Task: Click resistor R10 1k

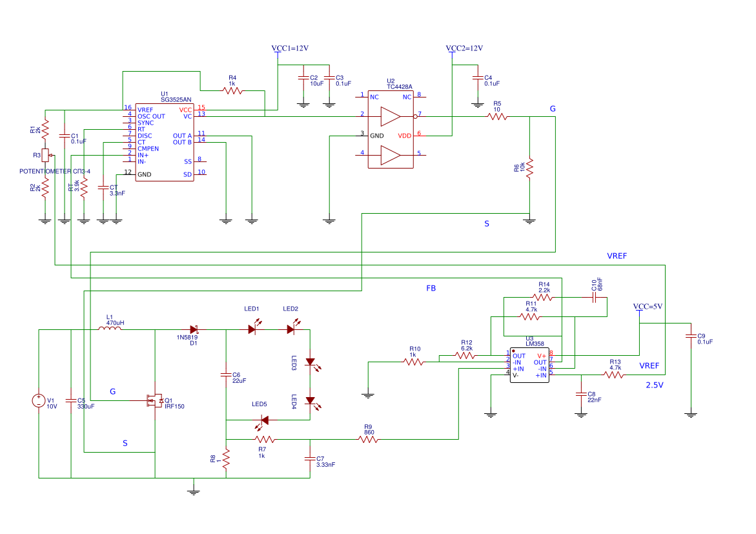Action: click(x=414, y=362)
